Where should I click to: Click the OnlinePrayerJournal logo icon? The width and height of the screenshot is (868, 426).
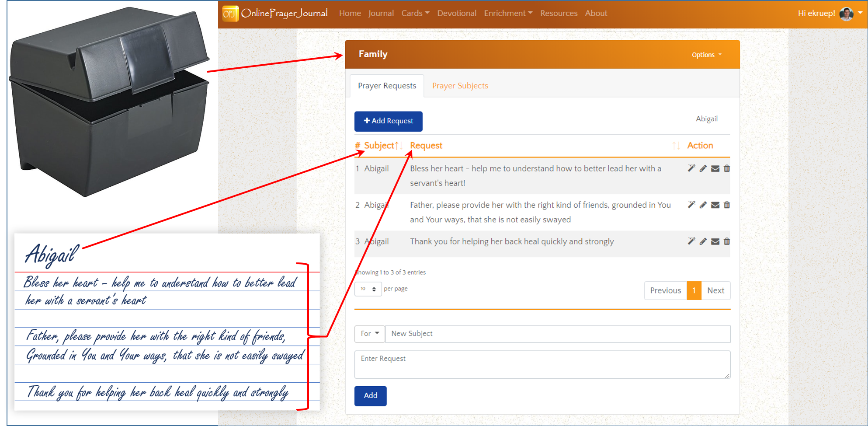[x=230, y=14]
